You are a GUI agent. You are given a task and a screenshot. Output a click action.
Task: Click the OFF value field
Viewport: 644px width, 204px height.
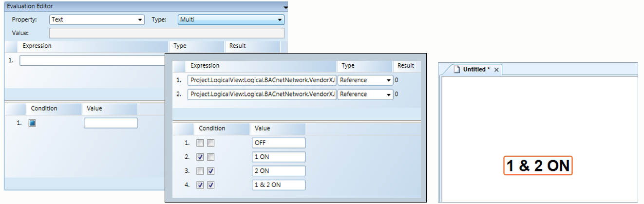tap(279, 143)
